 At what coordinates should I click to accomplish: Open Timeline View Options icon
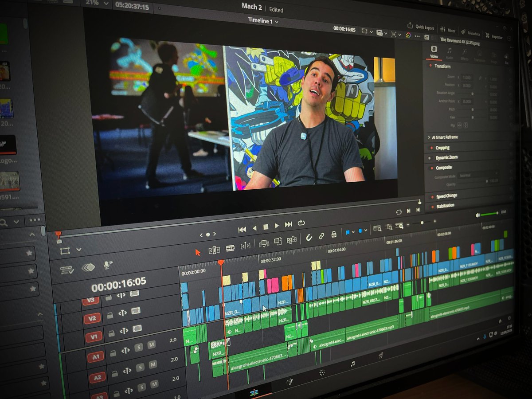(67, 270)
